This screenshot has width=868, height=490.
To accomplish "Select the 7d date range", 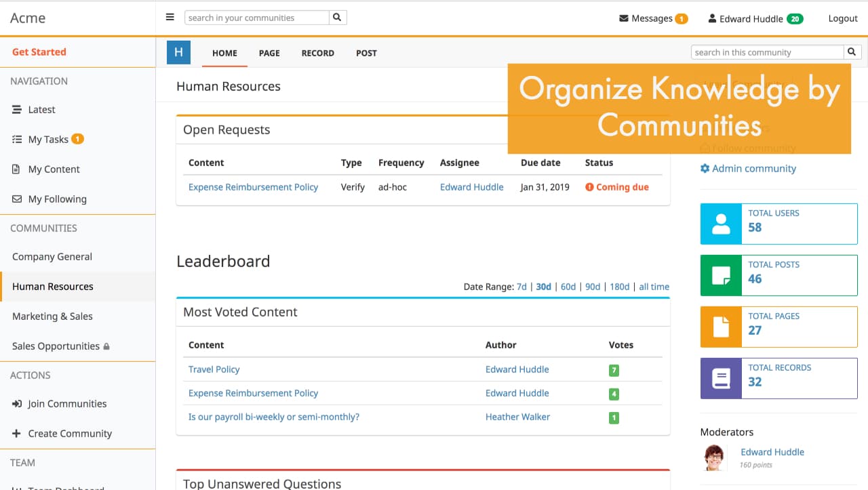I will coord(521,287).
